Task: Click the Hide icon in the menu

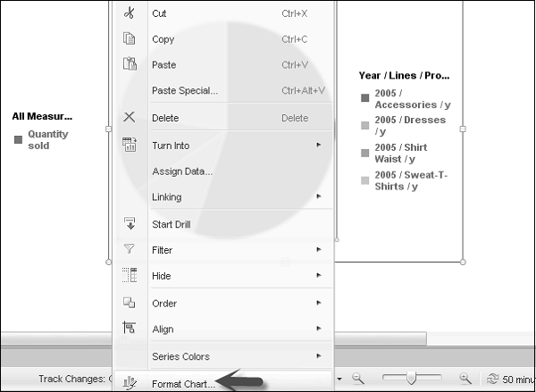Action: point(129,276)
